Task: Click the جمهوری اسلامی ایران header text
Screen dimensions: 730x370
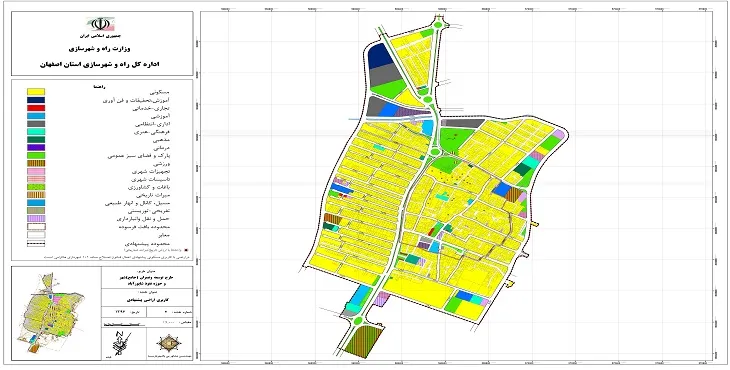Action: click(x=101, y=36)
